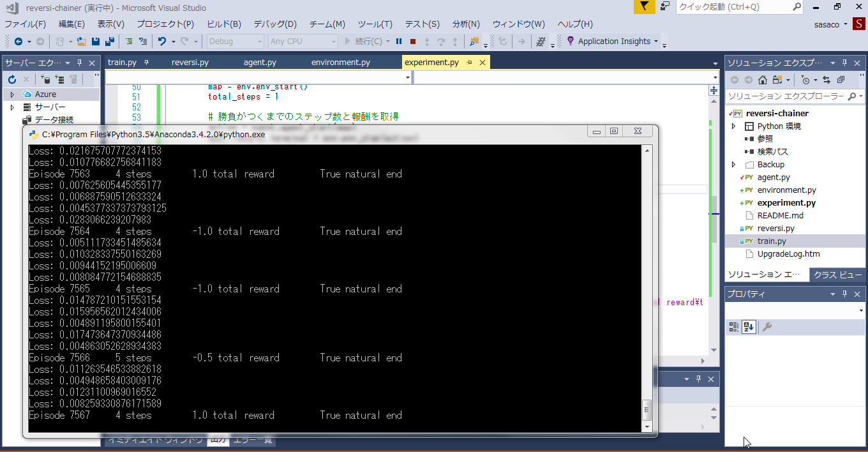
Task: Click the Application Insights lightbulb icon
Action: coord(570,41)
